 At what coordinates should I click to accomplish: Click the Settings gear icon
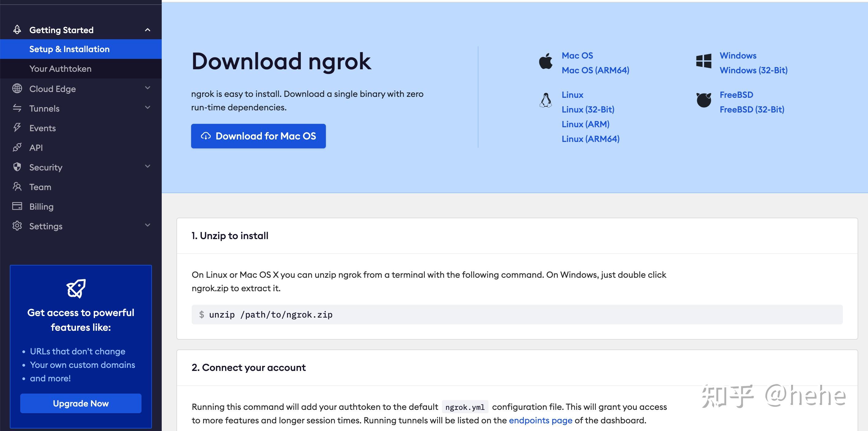(17, 226)
